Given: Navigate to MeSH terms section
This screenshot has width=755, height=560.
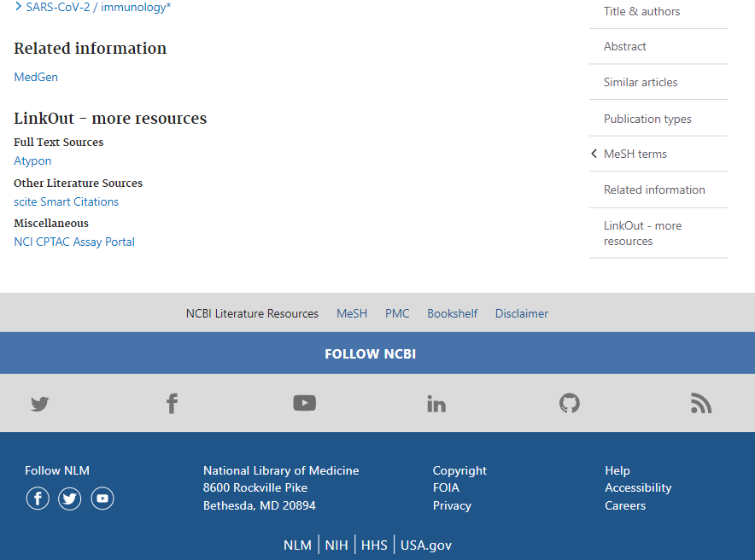Looking at the screenshot, I should click(x=635, y=154).
